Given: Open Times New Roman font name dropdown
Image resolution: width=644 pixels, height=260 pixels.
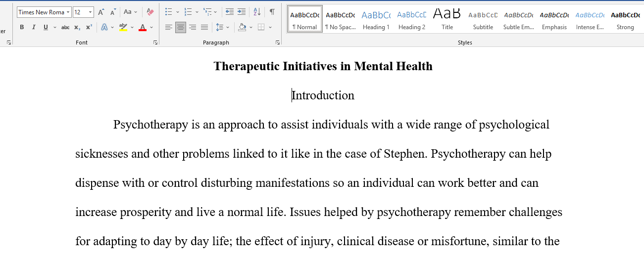Looking at the screenshot, I should (x=68, y=12).
